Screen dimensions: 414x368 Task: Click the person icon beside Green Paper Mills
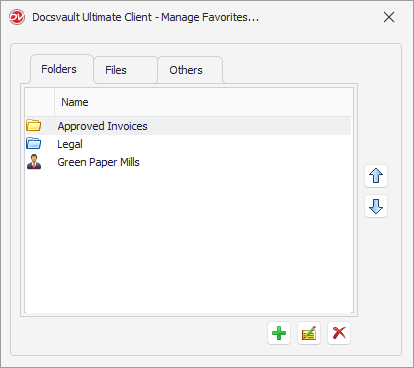click(34, 162)
